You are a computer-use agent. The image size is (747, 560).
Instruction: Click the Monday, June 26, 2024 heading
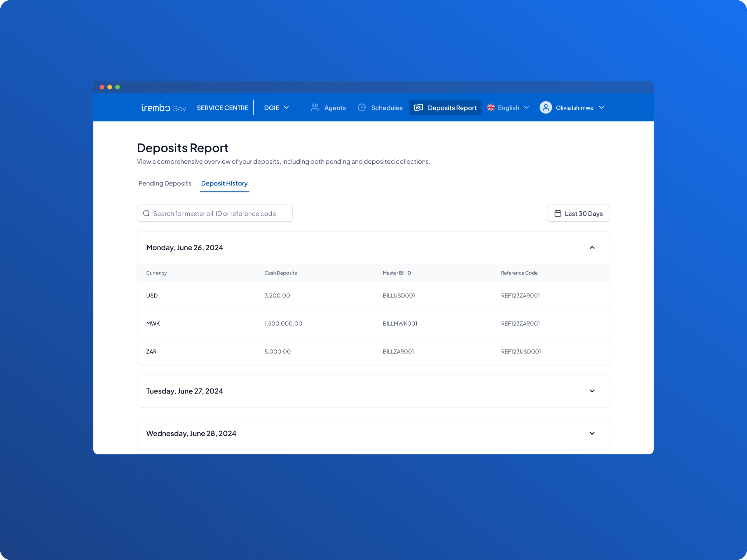pyautogui.click(x=184, y=247)
